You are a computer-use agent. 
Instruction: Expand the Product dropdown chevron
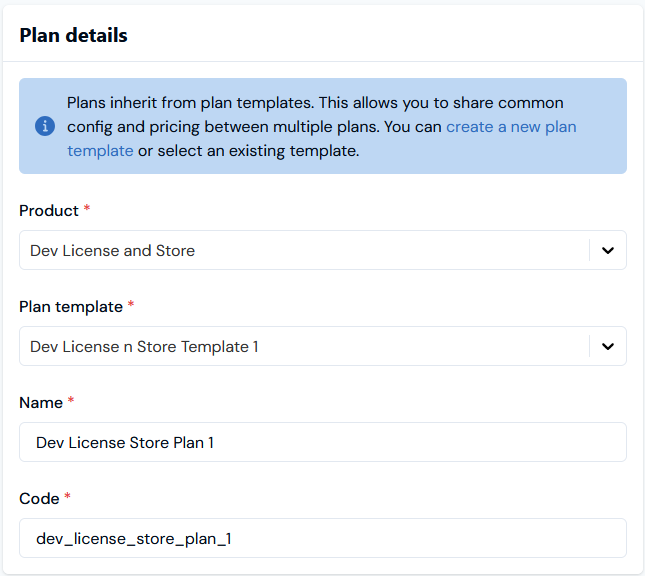608,250
